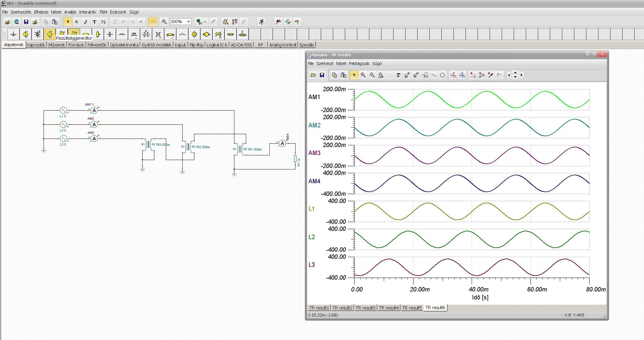Open the Interaktív menu
Viewport: 644px width, 340px height.
pyautogui.click(x=88, y=12)
